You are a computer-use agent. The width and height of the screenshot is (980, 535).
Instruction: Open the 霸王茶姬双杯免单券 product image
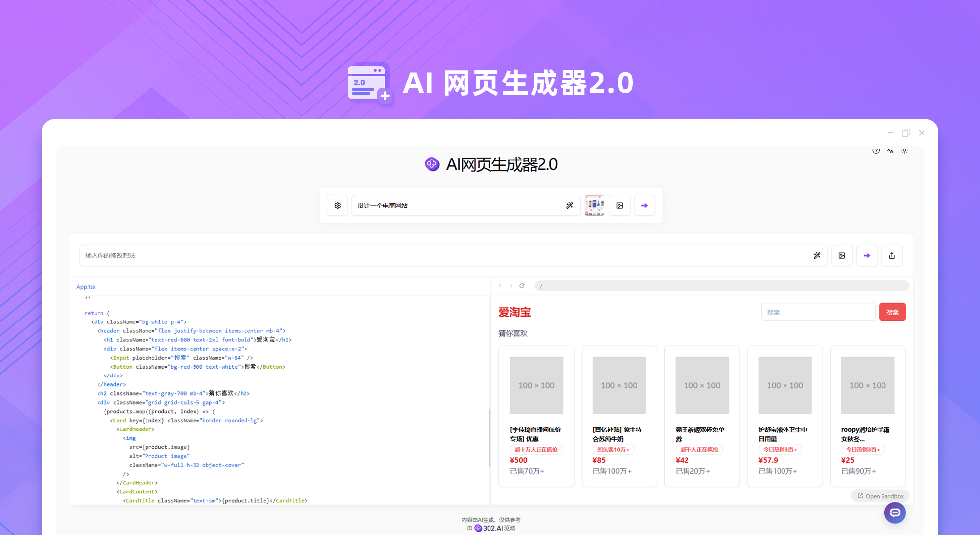click(702, 385)
